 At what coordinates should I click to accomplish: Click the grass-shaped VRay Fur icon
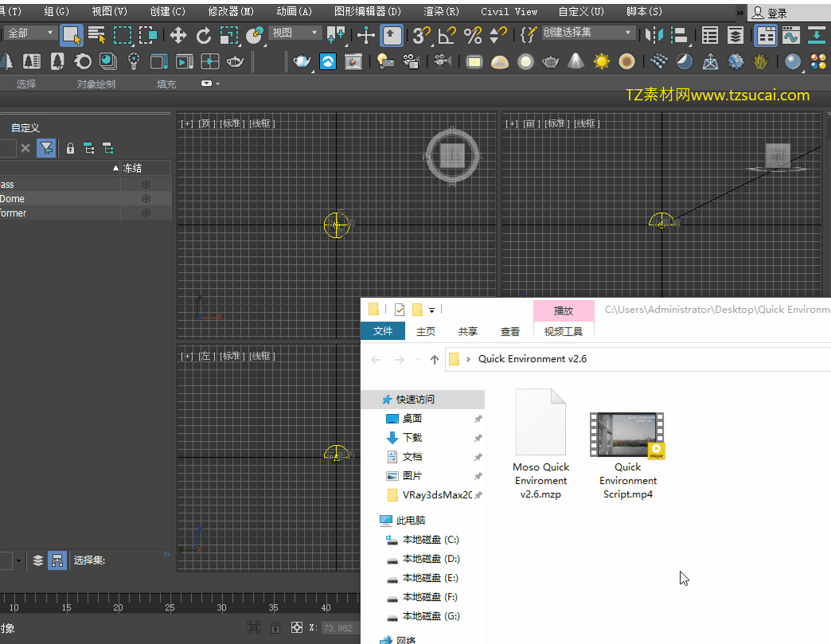pos(761,61)
